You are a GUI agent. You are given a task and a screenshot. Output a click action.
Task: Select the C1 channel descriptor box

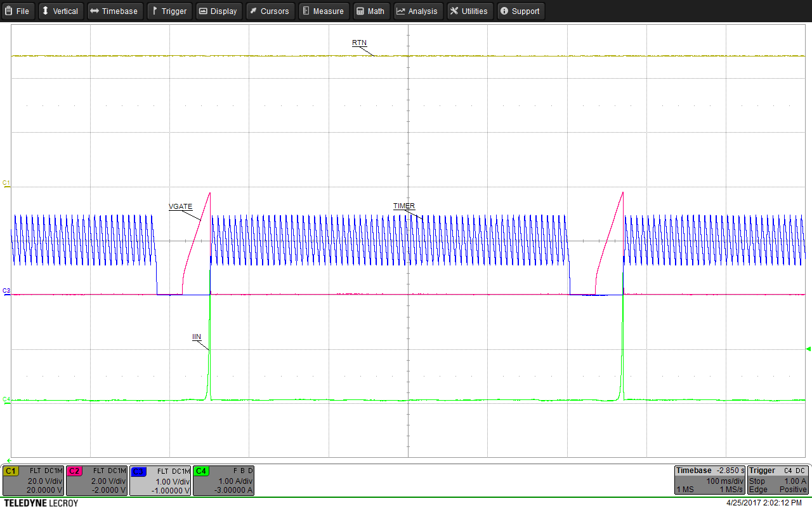click(33, 481)
